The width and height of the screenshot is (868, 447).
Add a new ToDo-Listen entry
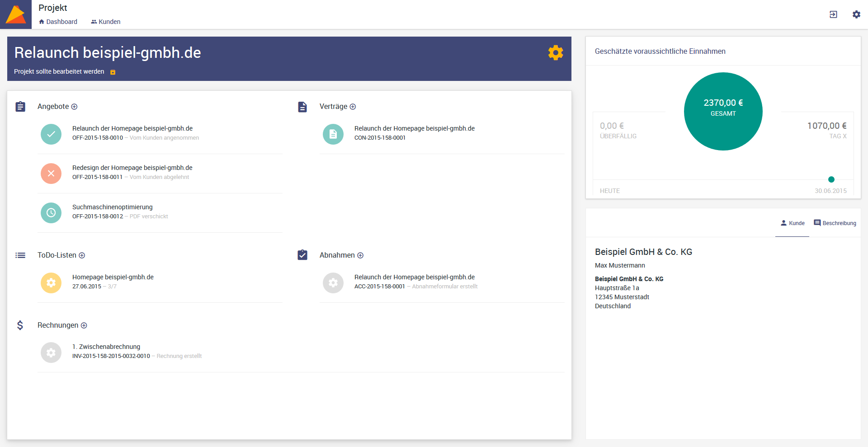(x=82, y=255)
